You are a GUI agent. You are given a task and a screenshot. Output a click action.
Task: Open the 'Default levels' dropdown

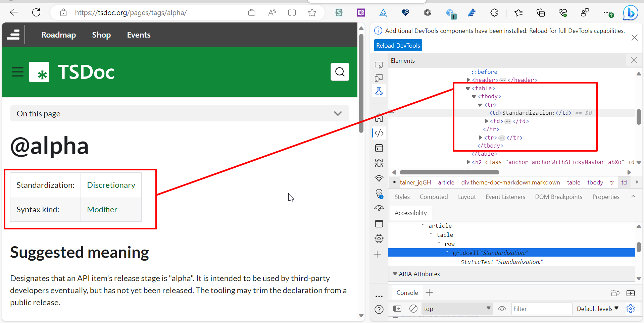tap(597, 309)
